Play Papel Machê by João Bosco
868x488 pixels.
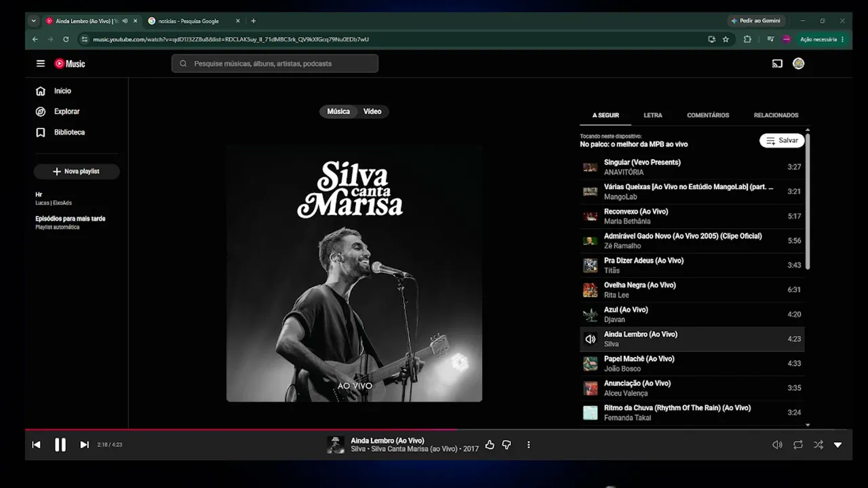click(x=692, y=363)
